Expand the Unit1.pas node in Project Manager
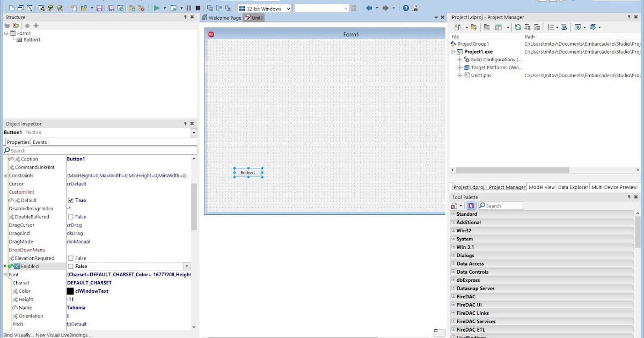The image size is (644, 338). tap(459, 75)
